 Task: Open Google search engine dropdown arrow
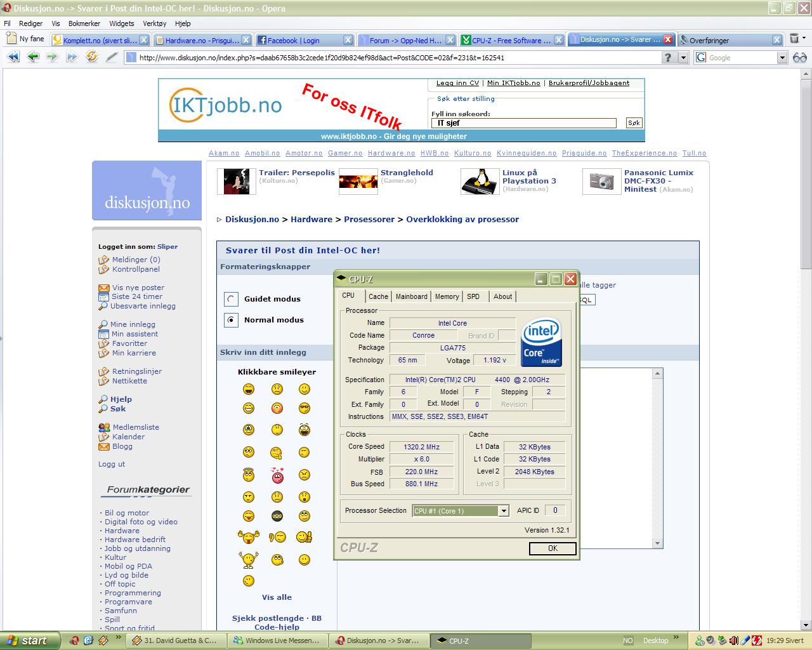pyautogui.click(x=782, y=57)
